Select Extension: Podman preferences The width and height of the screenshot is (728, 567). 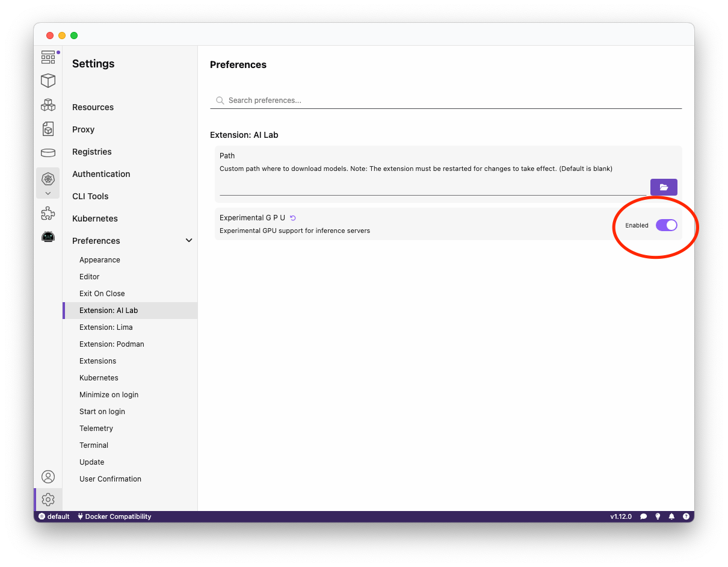tap(112, 344)
